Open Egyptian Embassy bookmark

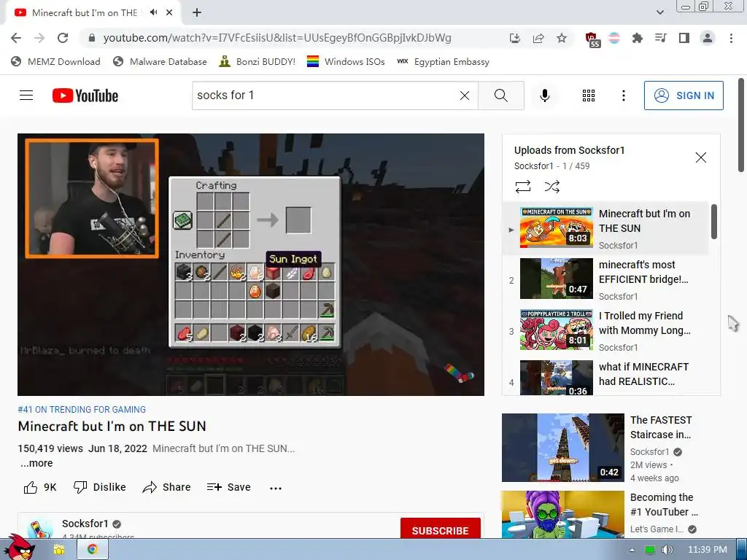pyautogui.click(x=443, y=62)
